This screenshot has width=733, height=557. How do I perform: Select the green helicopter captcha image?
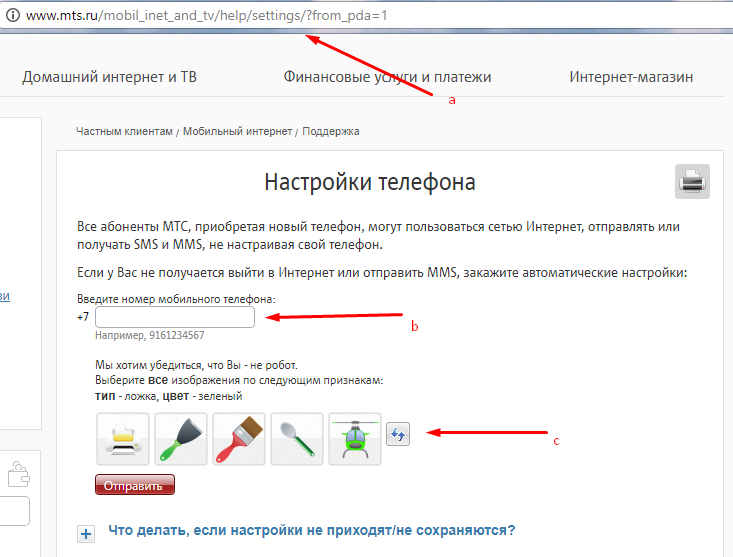[x=355, y=439]
